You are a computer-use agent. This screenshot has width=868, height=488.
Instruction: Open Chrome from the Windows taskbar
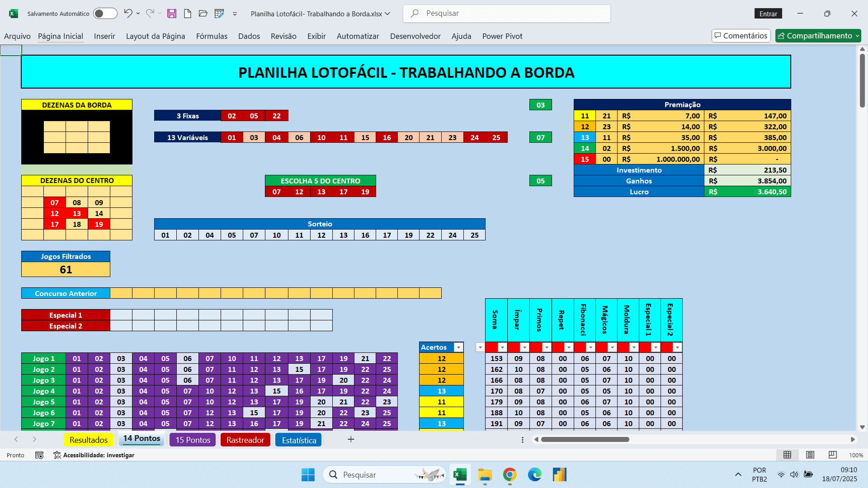(509, 474)
